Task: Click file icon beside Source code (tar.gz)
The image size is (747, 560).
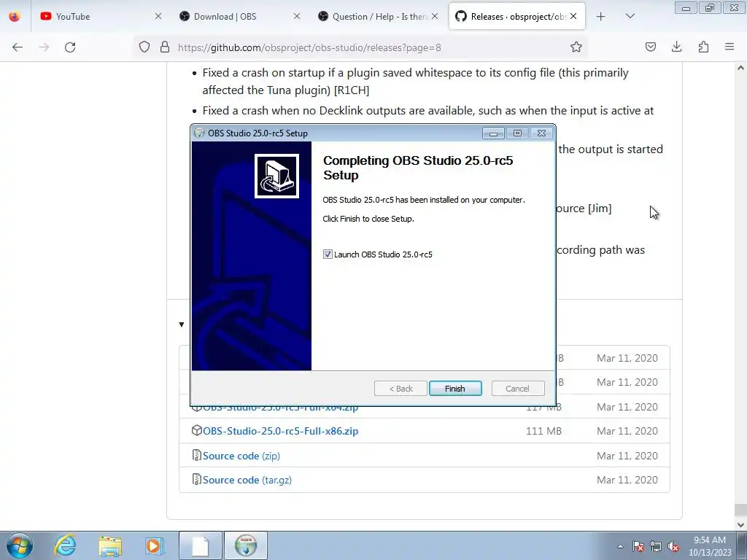Action: click(196, 480)
